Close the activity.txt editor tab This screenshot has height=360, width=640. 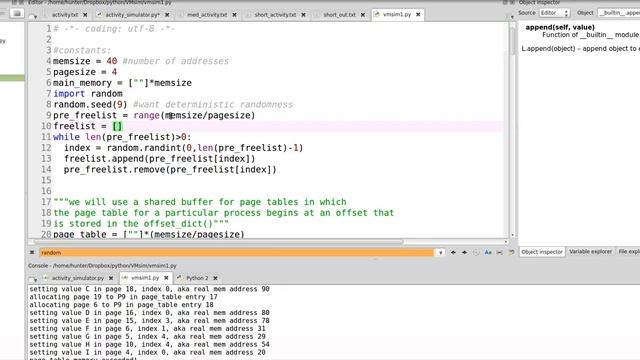pyautogui.click(x=85, y=15)
